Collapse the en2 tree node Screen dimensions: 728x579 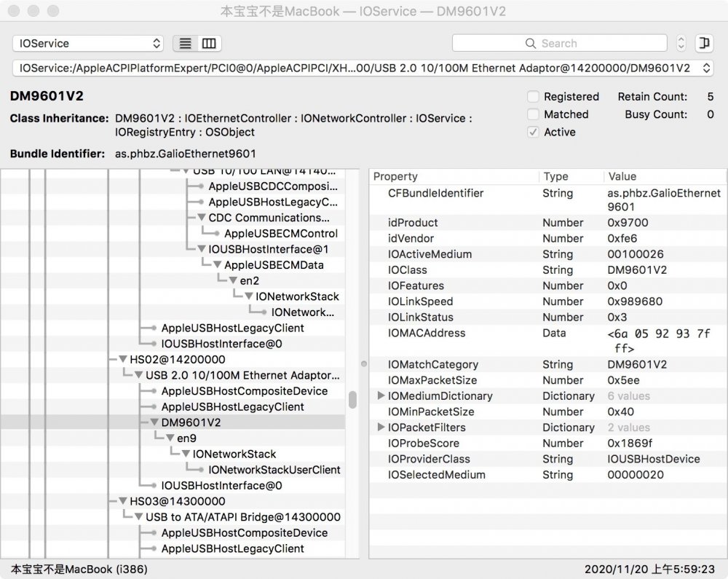click(x=233, y=280)
